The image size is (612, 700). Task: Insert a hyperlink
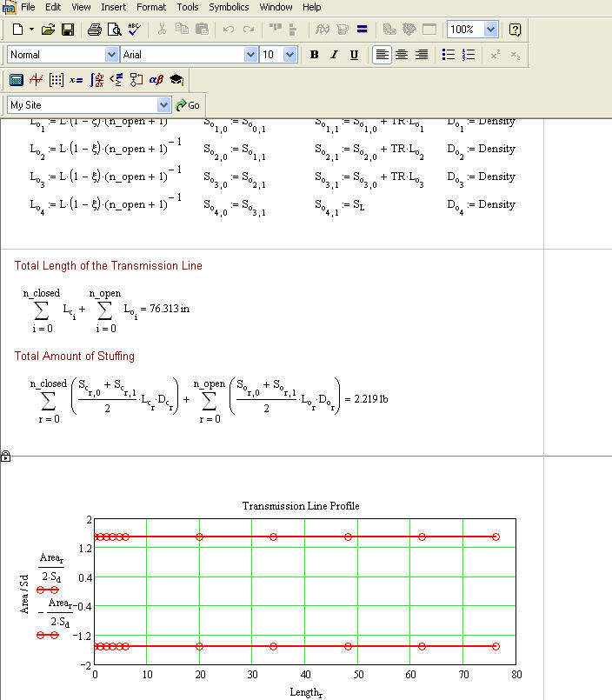pos(389,30)
